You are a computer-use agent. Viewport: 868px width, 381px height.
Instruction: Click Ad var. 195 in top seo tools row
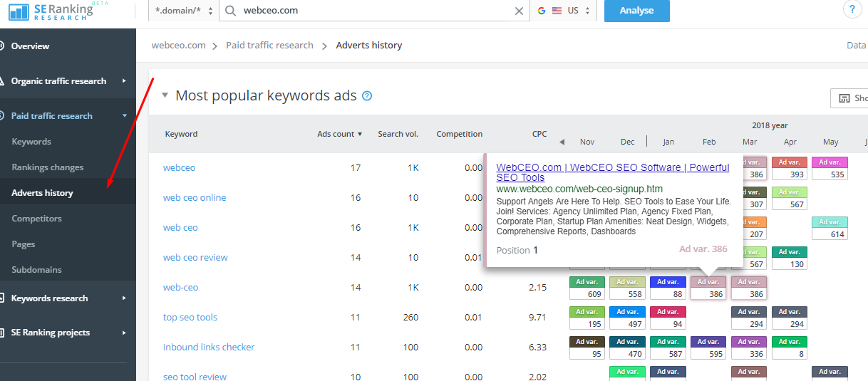(x=587, y=318)
